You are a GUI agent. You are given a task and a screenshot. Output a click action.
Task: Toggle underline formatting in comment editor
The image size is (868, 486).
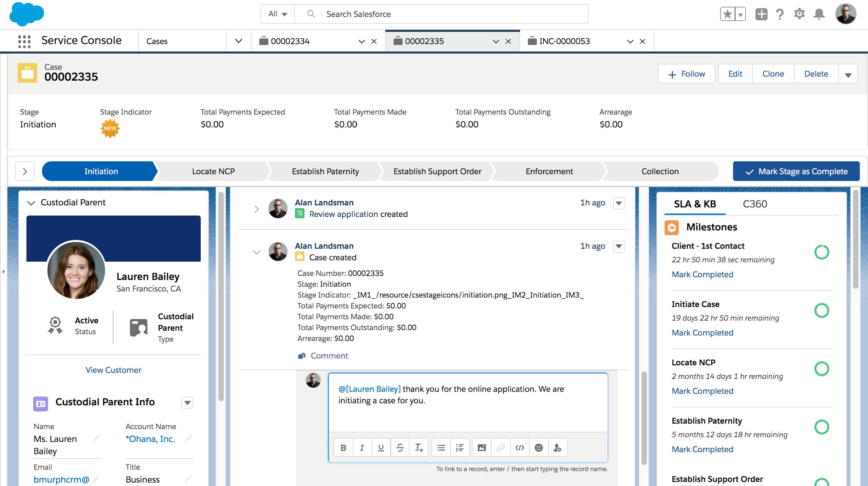point(381,448)
